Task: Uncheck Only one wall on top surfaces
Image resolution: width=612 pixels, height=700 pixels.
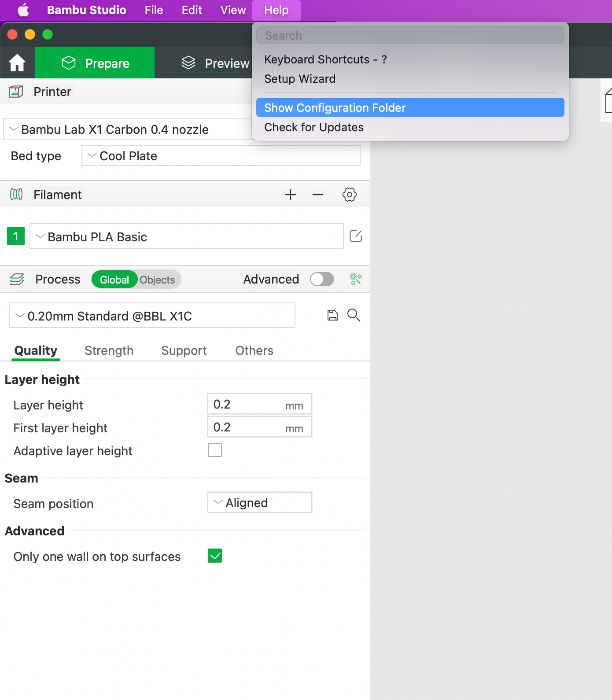Action: tap(215, 556)
